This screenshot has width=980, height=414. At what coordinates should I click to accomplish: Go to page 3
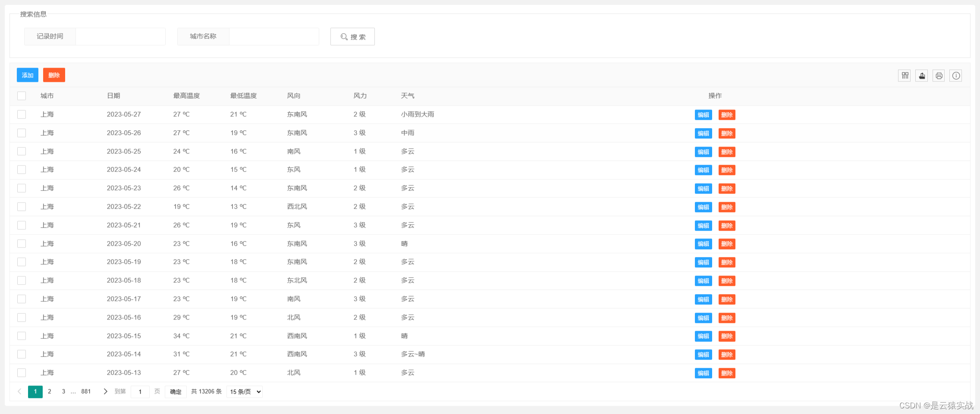coord(63,392)
